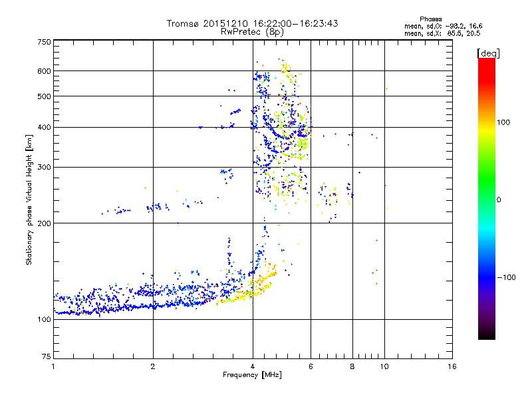The height and width of the screenshot is (399, 532).
Task: Click the colorbar tick label '0'
Action: tap(499, 200)
